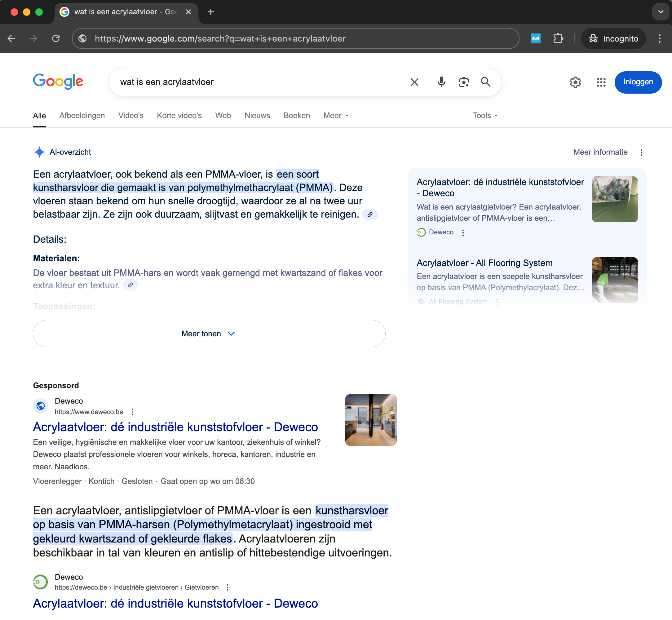Open Chrome three-dot menu
The width and height of the screenshot is (672, 620).
(659, 38)
